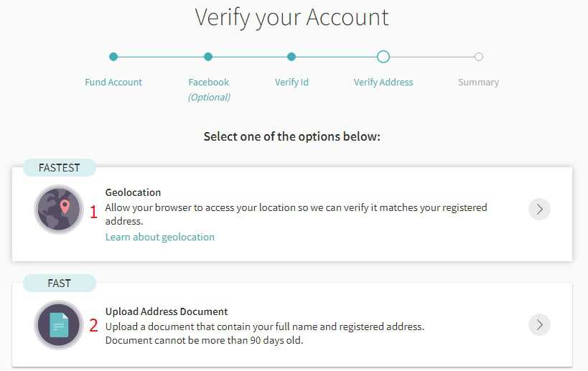The height and width of the screenshot is (371, 588).
Task: Click the Upload Address Document title
Action: pos(167,311)
